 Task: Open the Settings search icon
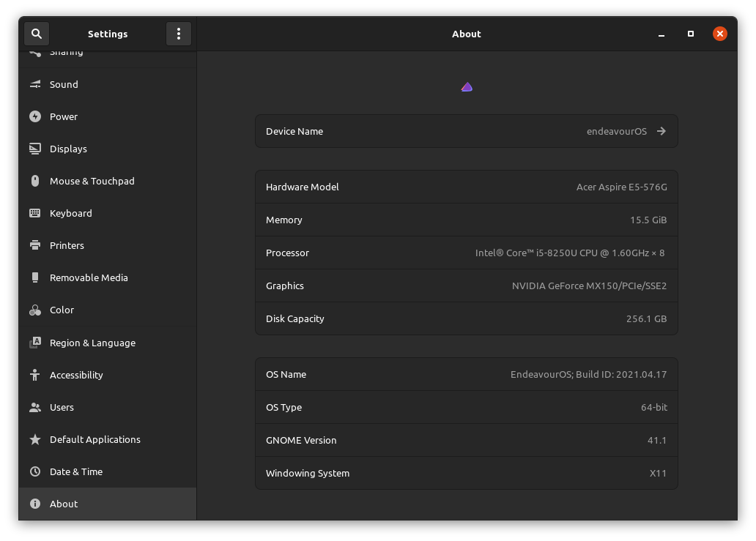click(37, 34)
